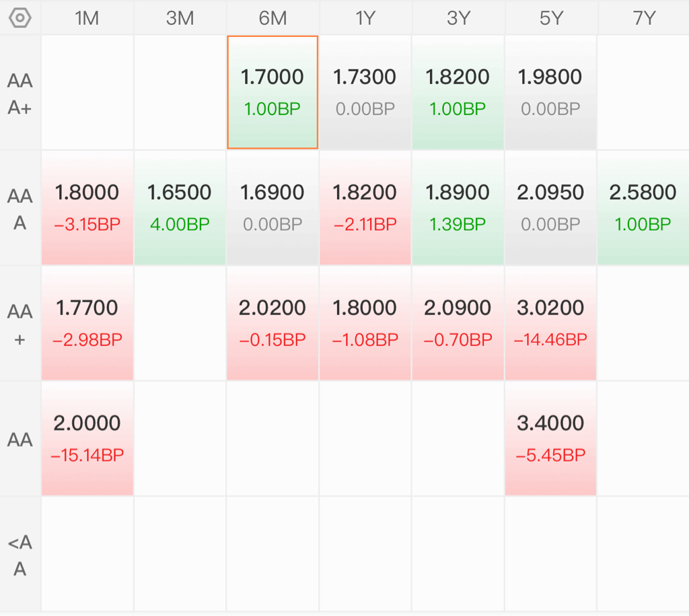Click the AA+ 5Y cell with -14.46BP
Screen dimensions: 689x616
point(550,323)
